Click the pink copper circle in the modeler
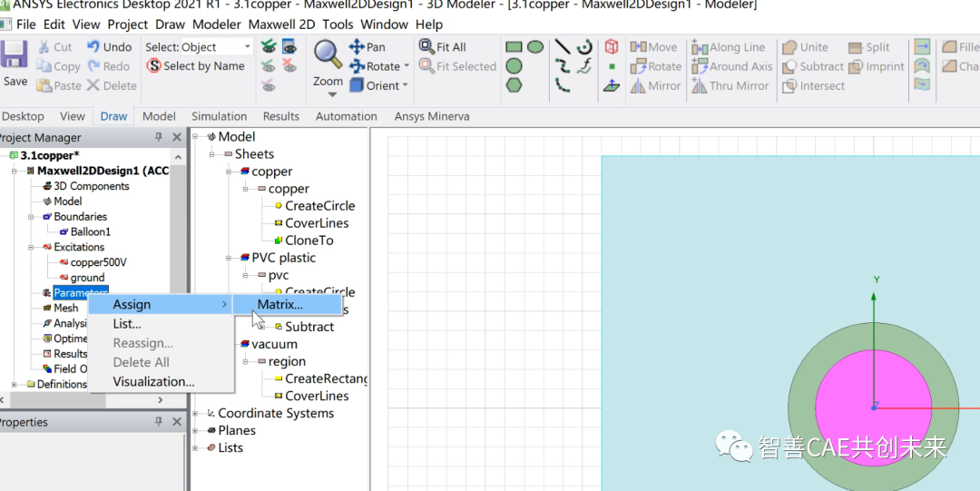980x491 pixels. pyautogui.click(x=874, y=408)
